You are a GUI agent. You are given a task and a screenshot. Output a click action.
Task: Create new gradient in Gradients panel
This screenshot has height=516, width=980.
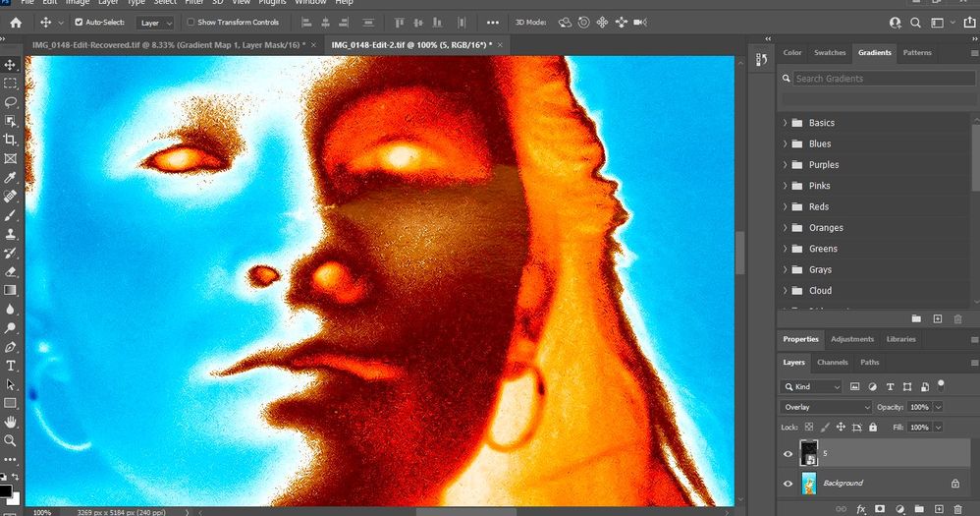click(x=938, y=319)
